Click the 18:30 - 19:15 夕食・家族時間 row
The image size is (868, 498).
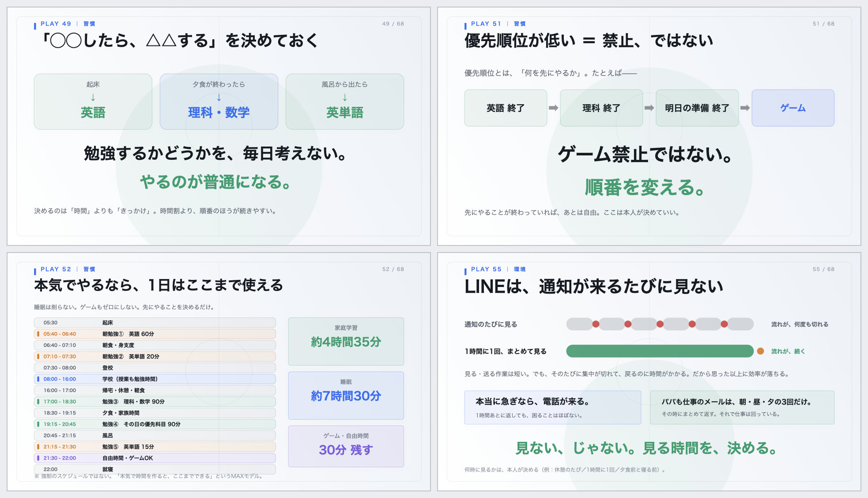tap(155, 413)
